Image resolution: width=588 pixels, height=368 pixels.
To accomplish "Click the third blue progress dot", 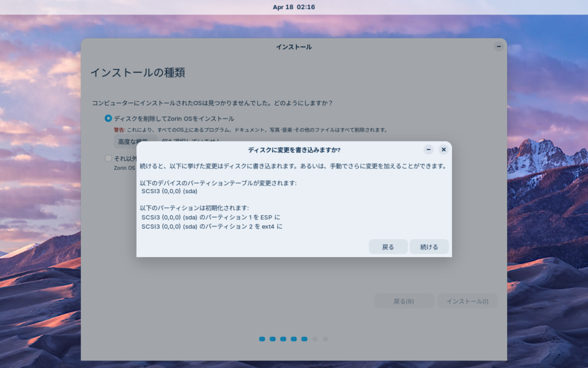I will [283, 339].
